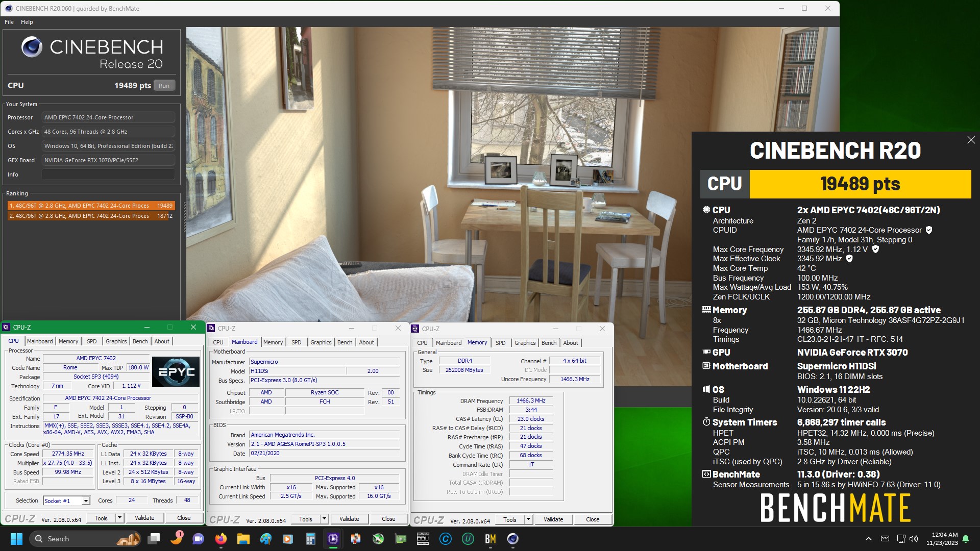Open the chat app taskbar icon
This screenshot has height=551, width=980.
pyautogui.click(x=198, y=539)
